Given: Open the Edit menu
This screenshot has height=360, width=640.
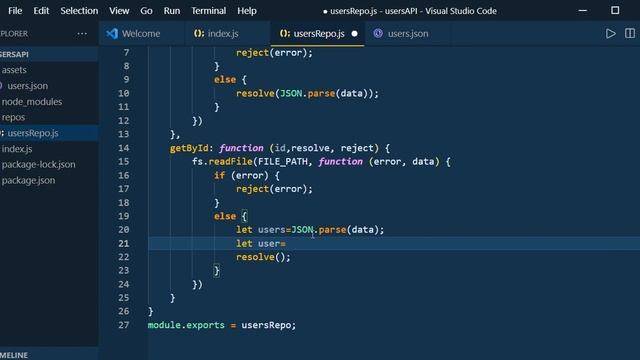Looking at the screenshot, I should click(x=41, y=11).
